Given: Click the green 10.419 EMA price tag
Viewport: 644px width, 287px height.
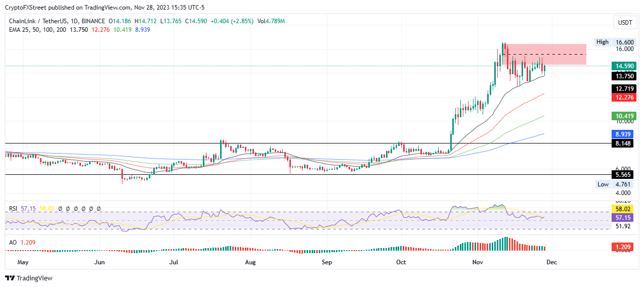Looking at the screenshot, I should (x=623, y=116).
